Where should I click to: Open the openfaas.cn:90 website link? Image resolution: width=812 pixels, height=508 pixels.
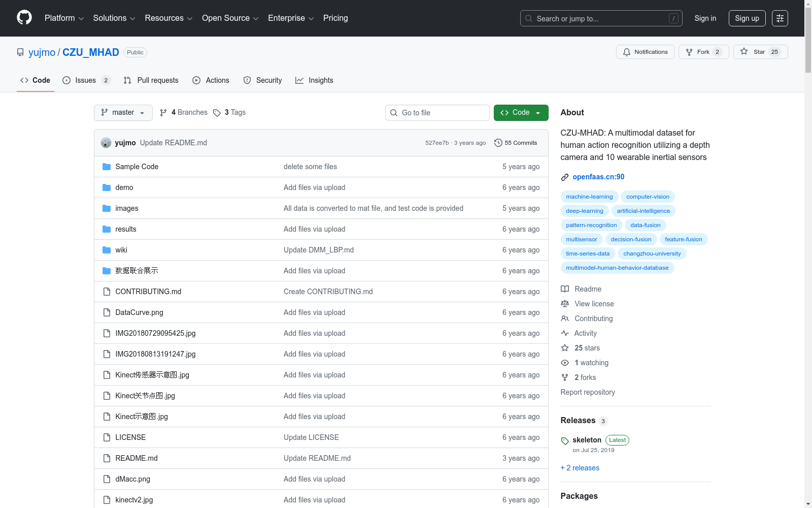click(598, 177)
